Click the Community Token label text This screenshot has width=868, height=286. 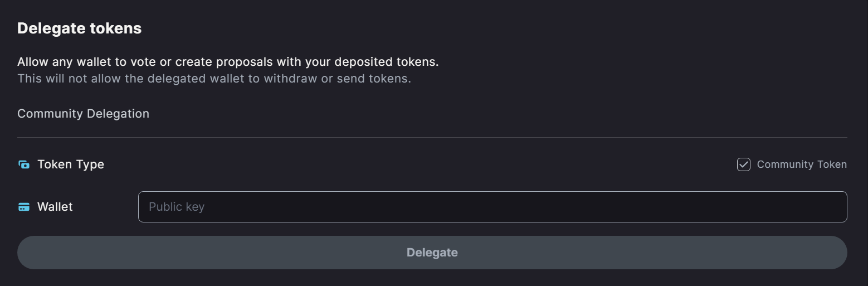[802, 164]
